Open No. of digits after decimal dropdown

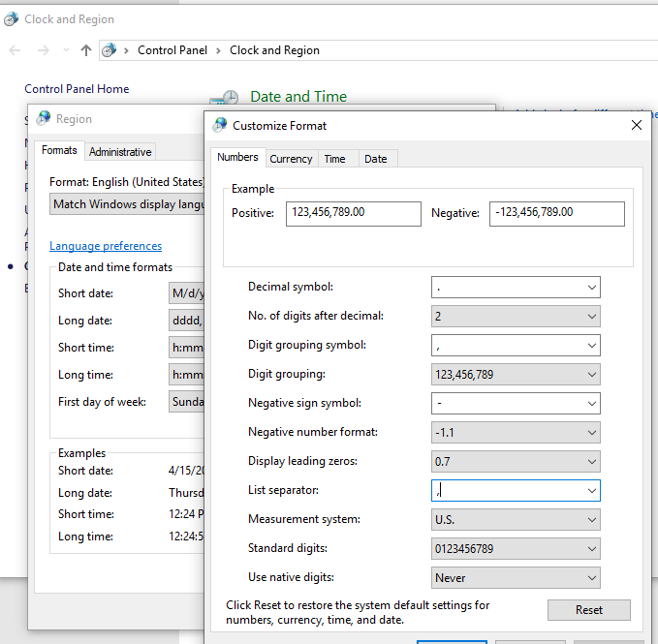pyautogui.click(x=516, y=317)
